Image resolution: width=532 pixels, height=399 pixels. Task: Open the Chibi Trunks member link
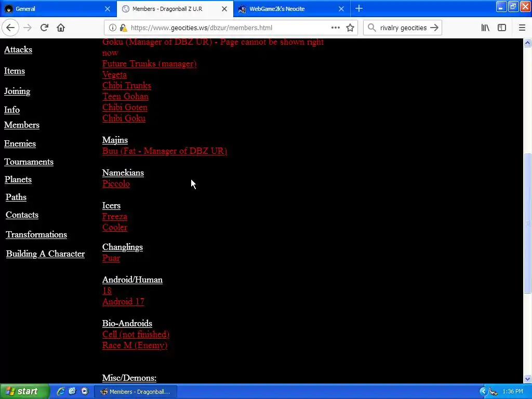pos(127,86)
